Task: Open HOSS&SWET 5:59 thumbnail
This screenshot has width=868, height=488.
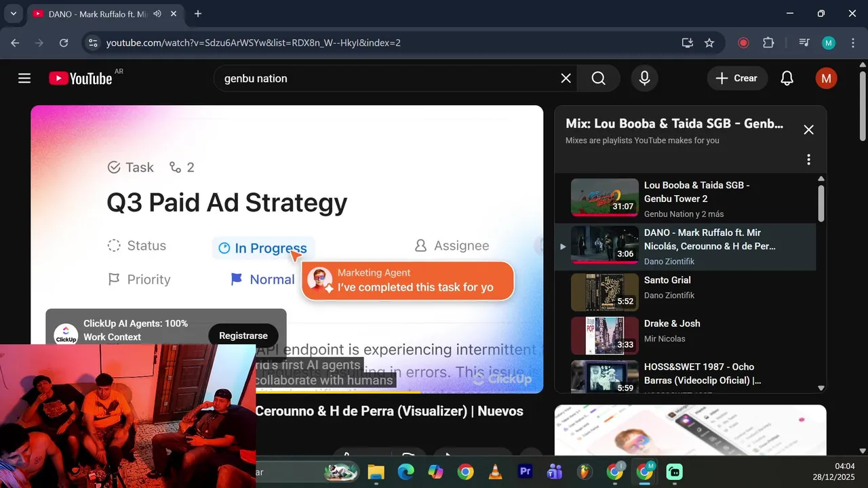Action: 604,377
